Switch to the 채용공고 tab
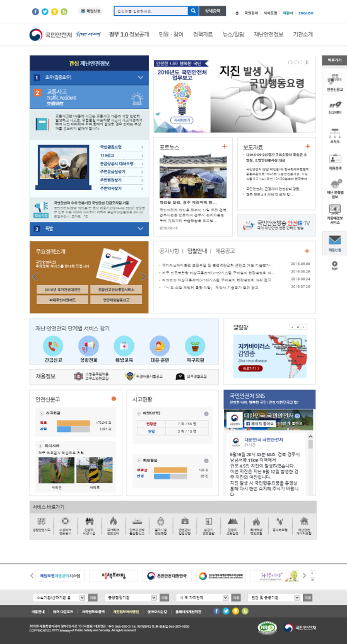 (x=225, y=251)
